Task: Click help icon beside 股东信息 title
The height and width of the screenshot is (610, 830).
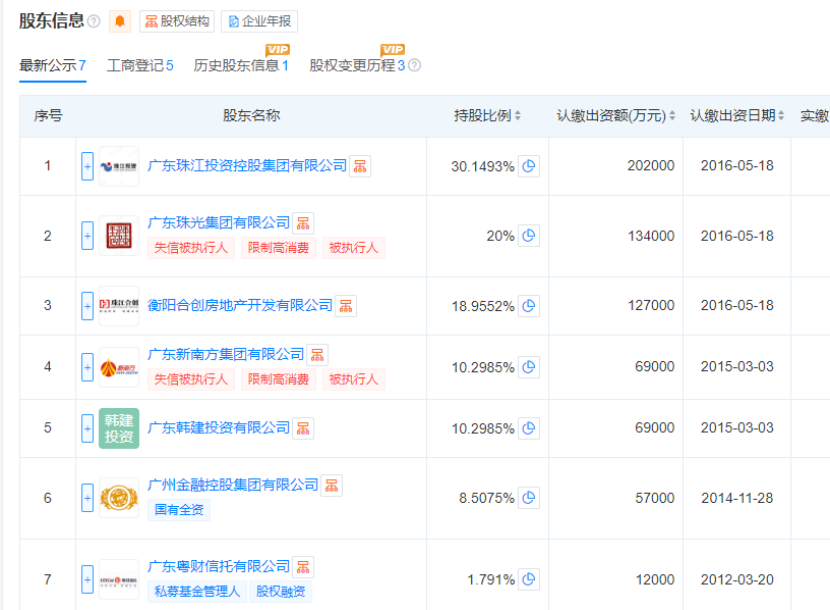Action: coord(94,21)
